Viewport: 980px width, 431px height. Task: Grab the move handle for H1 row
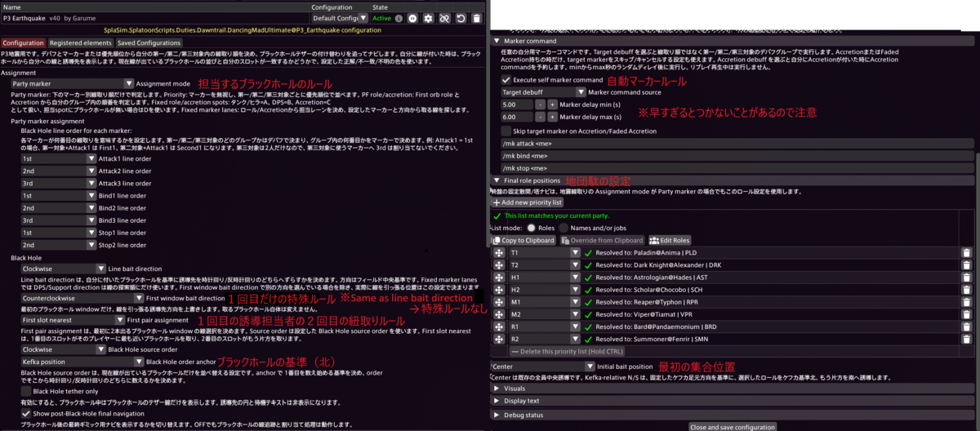(499, 278)
